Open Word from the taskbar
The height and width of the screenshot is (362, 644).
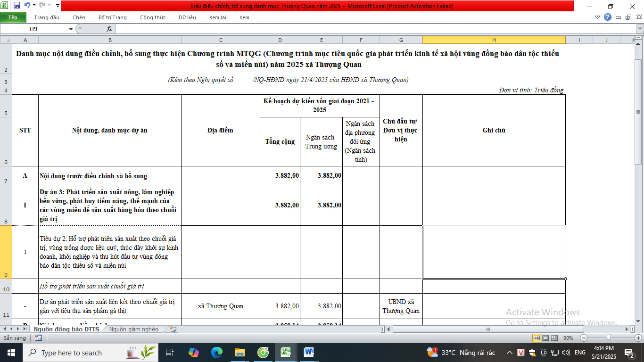[x=309, y=352]
